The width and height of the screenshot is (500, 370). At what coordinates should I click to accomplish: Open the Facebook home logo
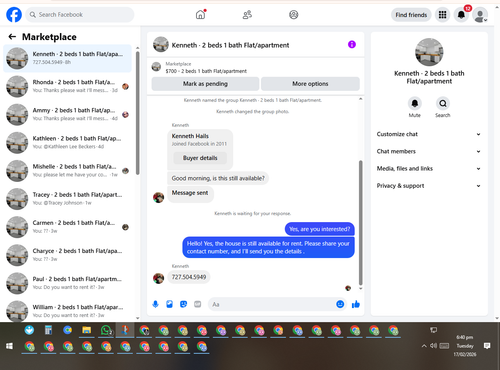tap(14, 15)
